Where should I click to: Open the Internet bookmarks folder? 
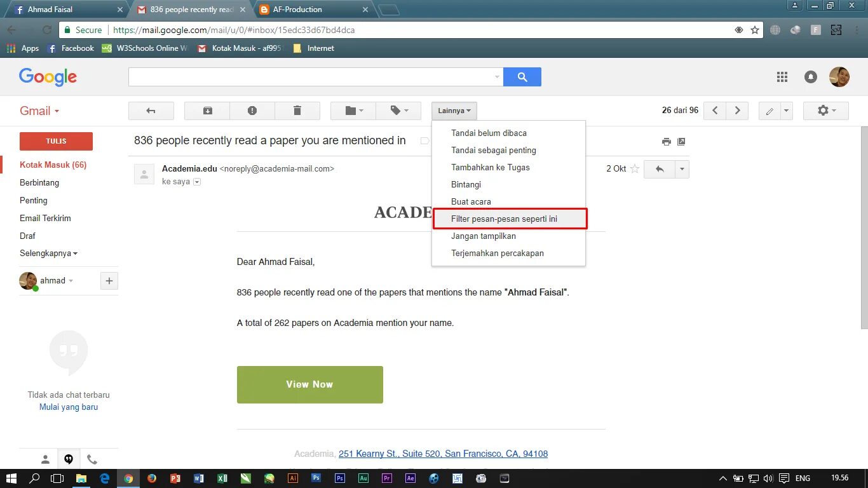[314, 48]
